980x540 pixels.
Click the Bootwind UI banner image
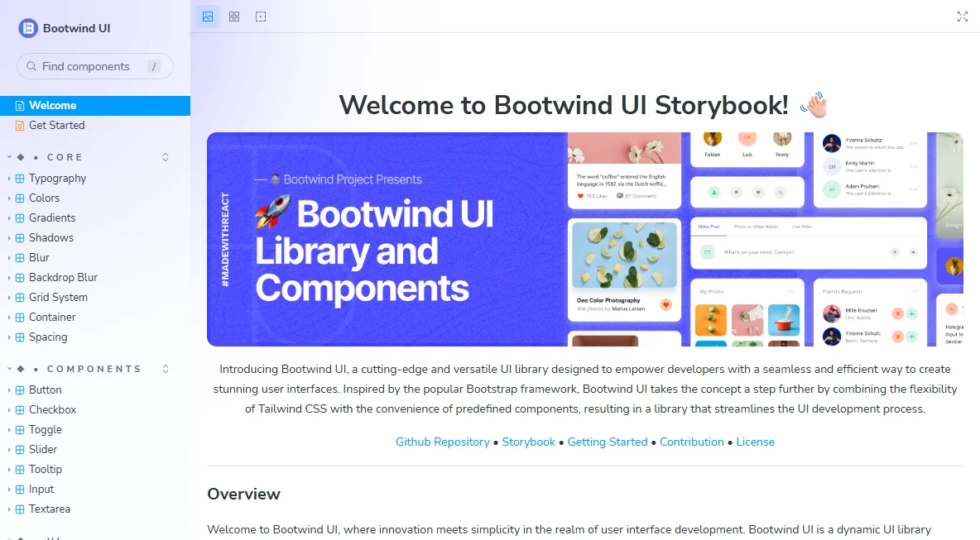point(585,239)
